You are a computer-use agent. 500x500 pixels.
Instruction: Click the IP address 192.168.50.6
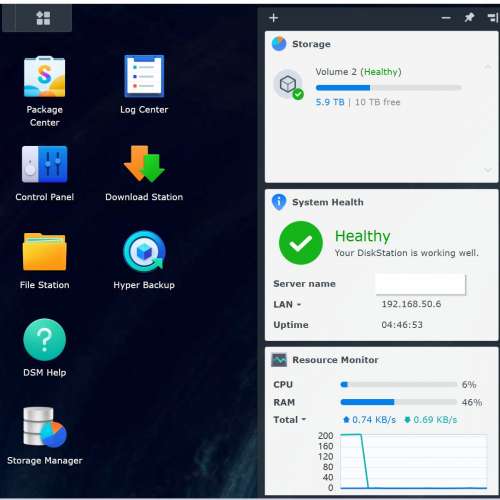coord(411,304)
